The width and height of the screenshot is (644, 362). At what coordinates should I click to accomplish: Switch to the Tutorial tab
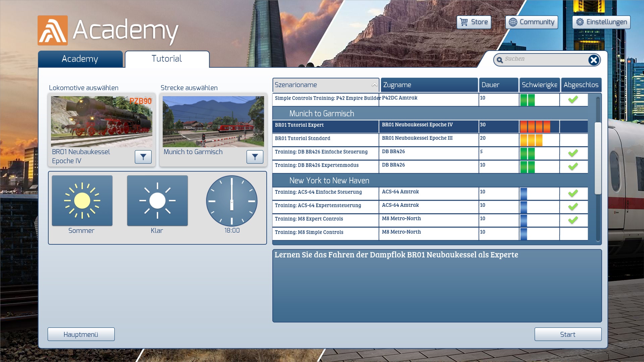pos(167,59)
